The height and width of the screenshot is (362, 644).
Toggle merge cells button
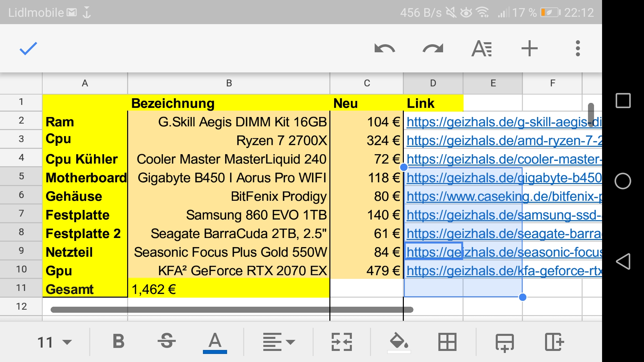[x=341, y=342]
